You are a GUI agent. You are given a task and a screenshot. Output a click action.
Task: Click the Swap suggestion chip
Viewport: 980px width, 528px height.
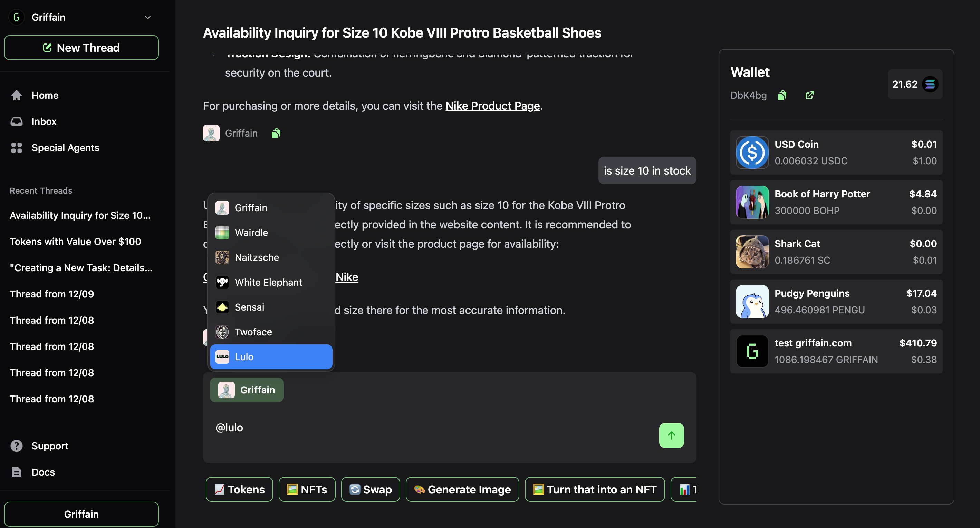[370, 490]
